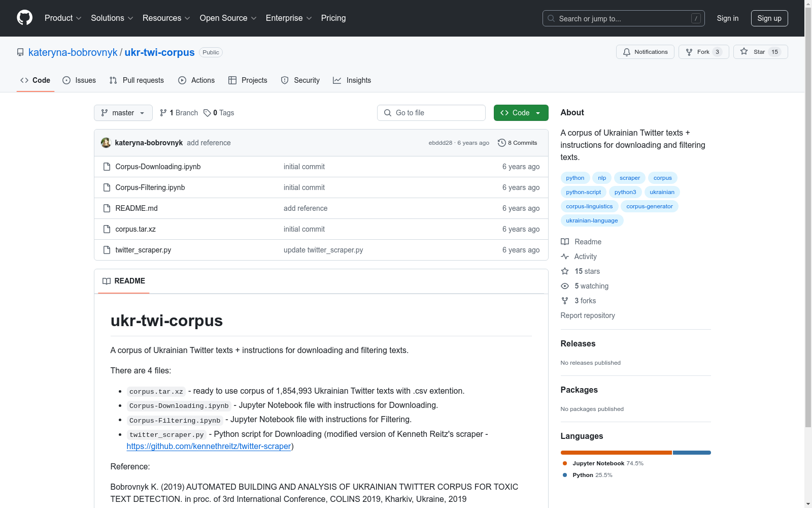Click the fork icon beside 3 forks
The image size is (812, 508).
click(x=565, y=301)
